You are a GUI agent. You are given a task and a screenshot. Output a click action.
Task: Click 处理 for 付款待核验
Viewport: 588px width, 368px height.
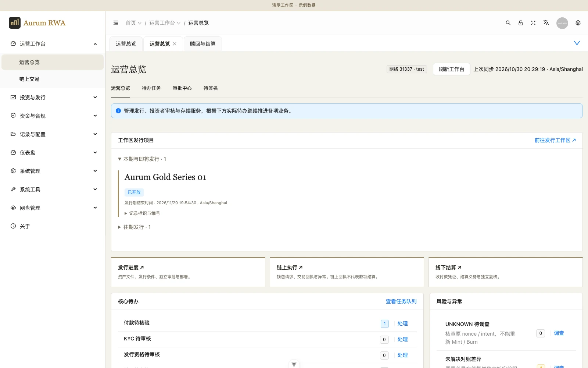(402, 323)
